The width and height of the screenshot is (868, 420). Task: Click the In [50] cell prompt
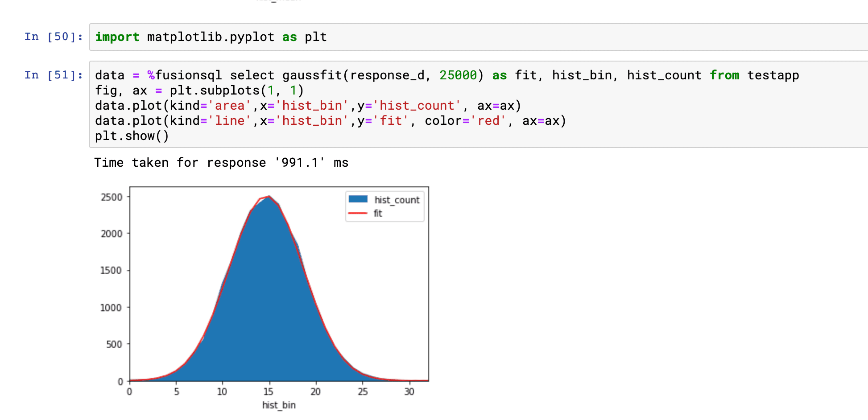[53, 37]
